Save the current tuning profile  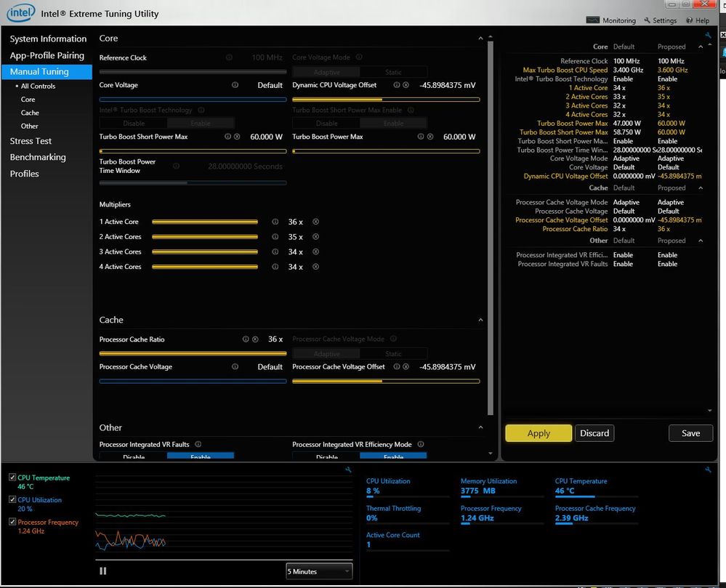pos(690,433)
